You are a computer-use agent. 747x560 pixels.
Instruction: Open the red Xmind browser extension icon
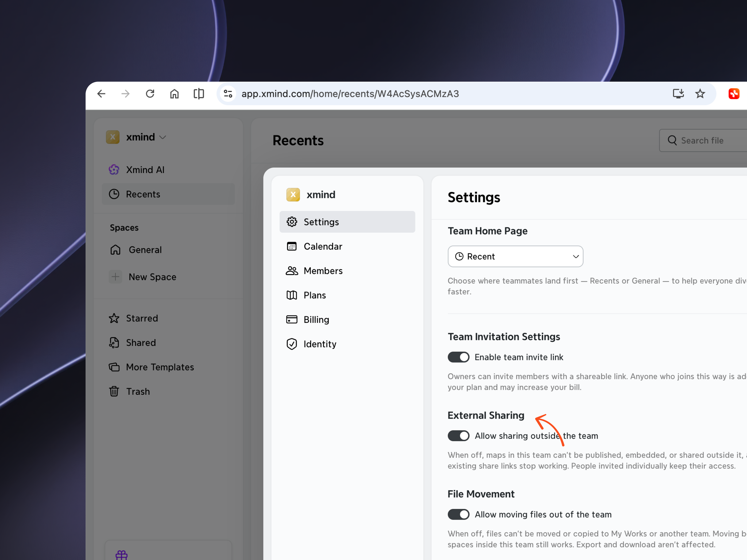734,94
